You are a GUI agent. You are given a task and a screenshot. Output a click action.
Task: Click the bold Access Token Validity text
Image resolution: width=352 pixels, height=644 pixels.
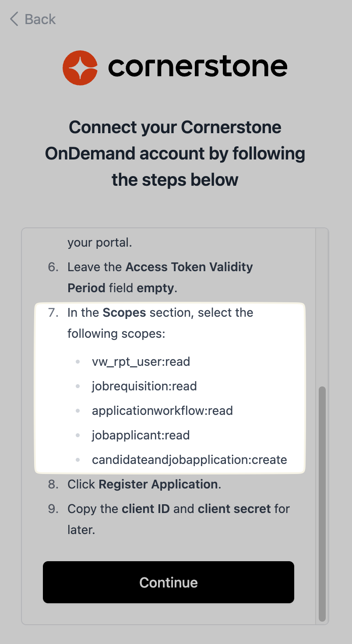(189, 267)
